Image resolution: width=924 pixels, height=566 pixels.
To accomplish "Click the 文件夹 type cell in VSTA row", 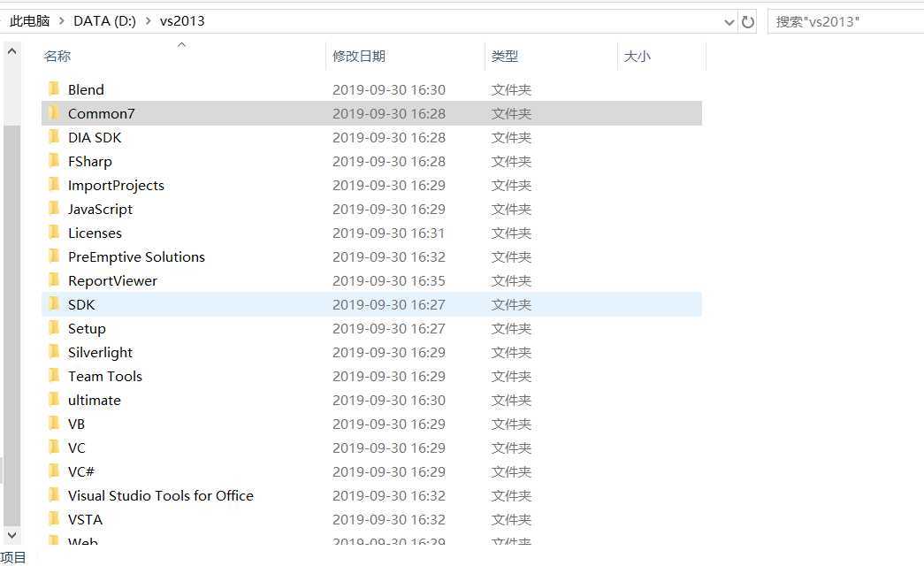I will point(511,519).
